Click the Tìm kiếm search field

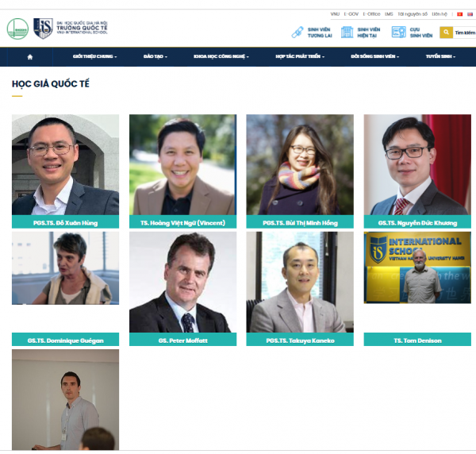coord(464,33)
